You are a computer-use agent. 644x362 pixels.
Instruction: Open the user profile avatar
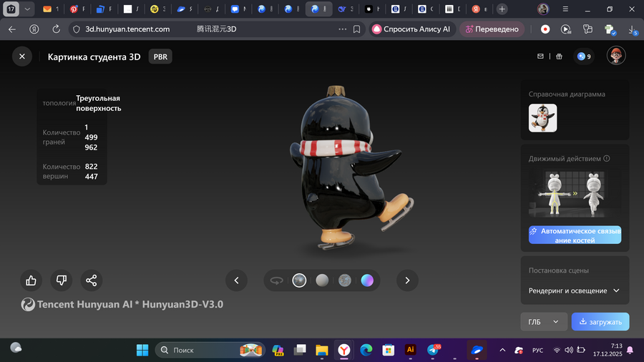[x=616, y=56]
